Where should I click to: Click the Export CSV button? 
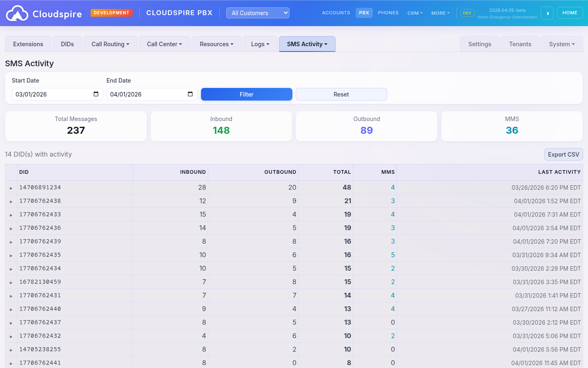pyautogui.click(x=563, y=154)
